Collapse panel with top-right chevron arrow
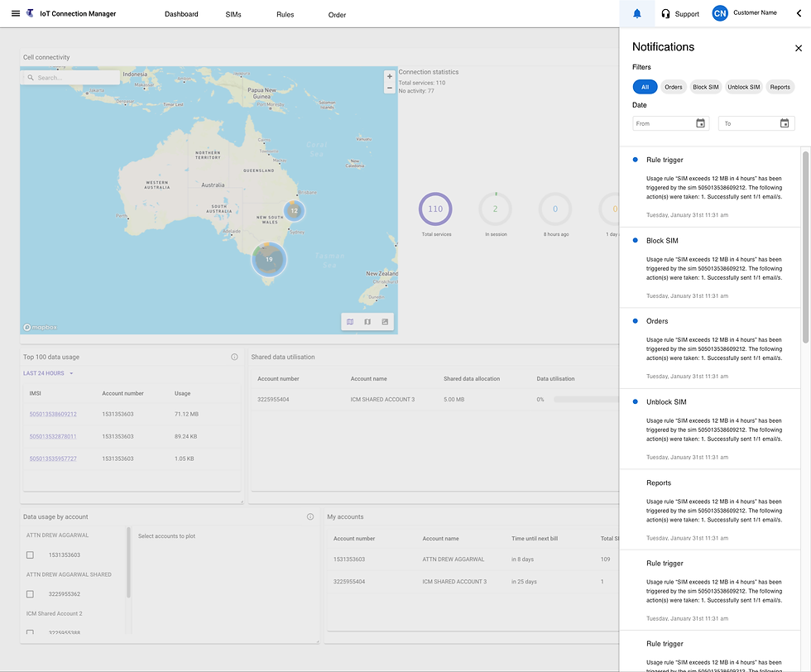811x672 pixels. click(x=799, y=13)
